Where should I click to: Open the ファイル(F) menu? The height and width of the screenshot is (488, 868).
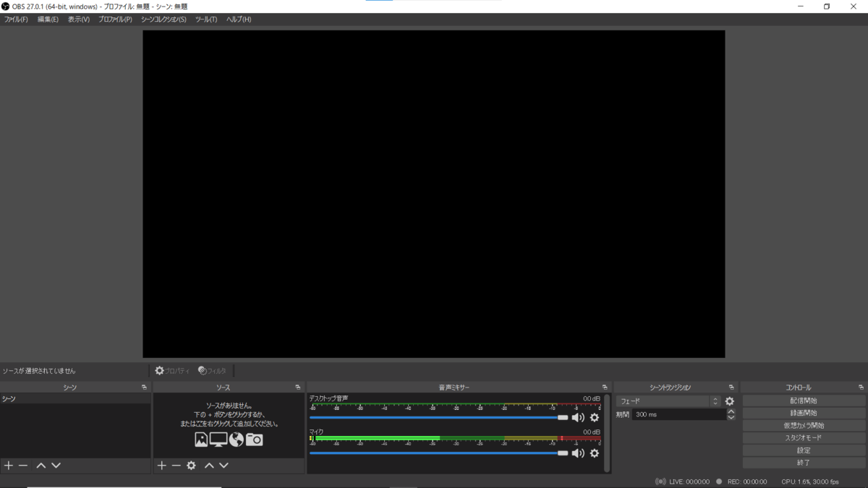(16, 20)
